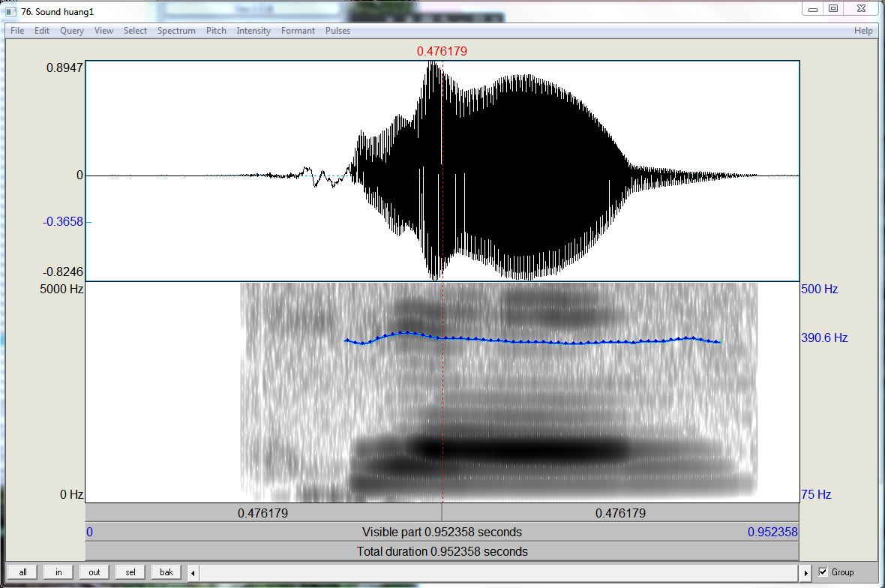Click the 'sel' zoom-to-selection button
Image resolution: width=885 pixels, height=588 pixels.
[x=130, y=572]
